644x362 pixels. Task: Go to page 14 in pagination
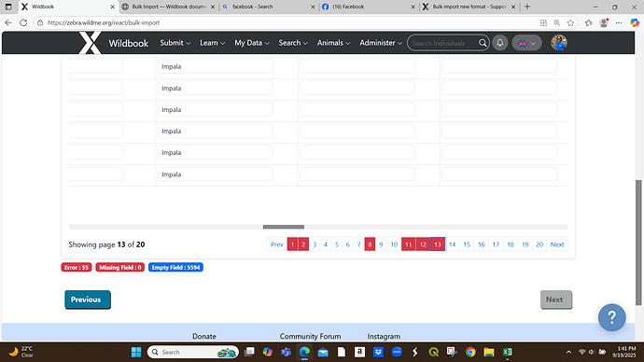[452, 244]
